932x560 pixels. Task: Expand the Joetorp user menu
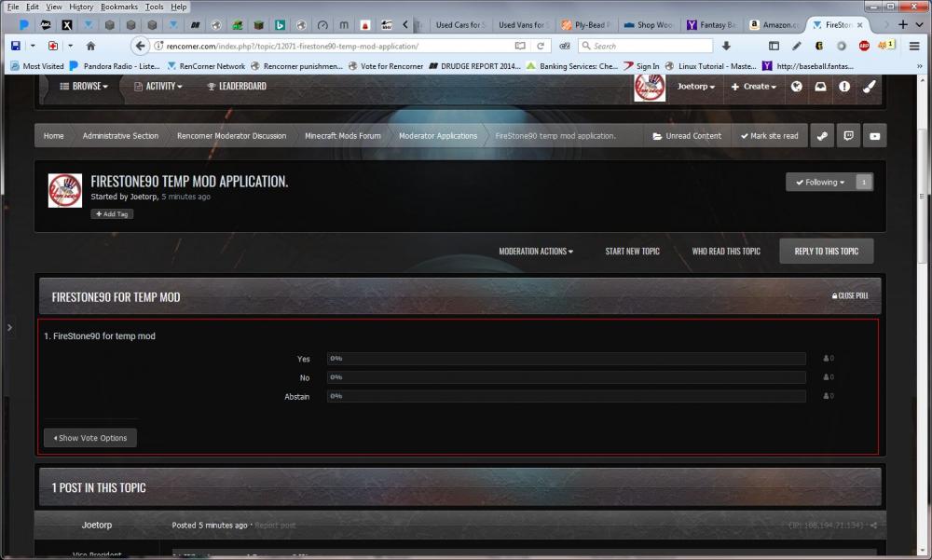[695, 87]
